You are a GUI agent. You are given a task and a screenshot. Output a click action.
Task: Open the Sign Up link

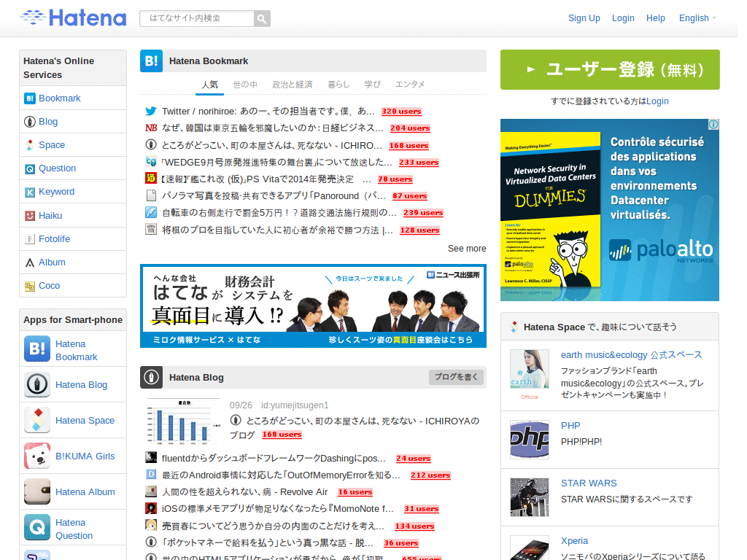tap(584, 18)
